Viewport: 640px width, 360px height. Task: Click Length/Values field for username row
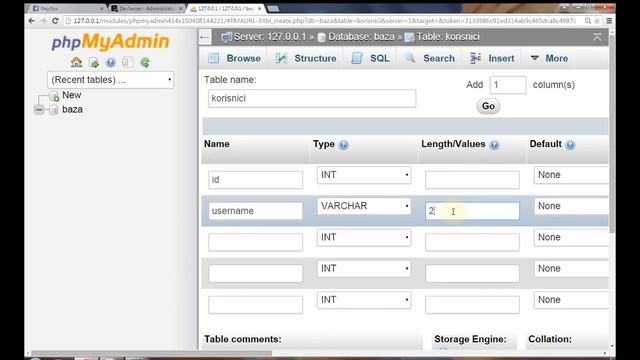472,211
